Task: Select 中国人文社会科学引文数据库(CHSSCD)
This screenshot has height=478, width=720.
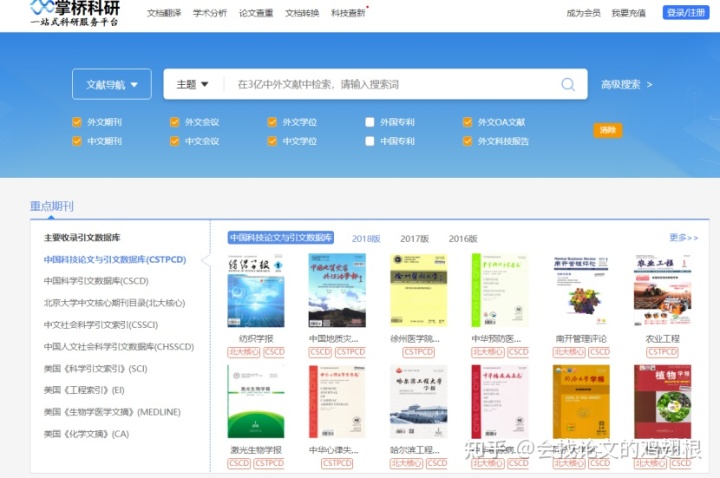Action: click(x=119, y=347)
